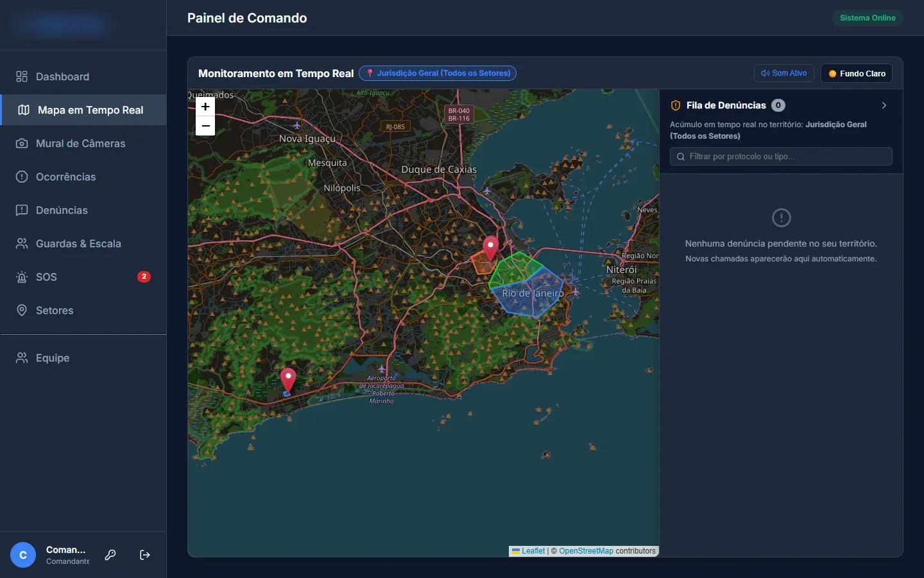Click the Jurisdição Geral jurisdiction badge
924x578 pixels.
(x=438, y=73)
